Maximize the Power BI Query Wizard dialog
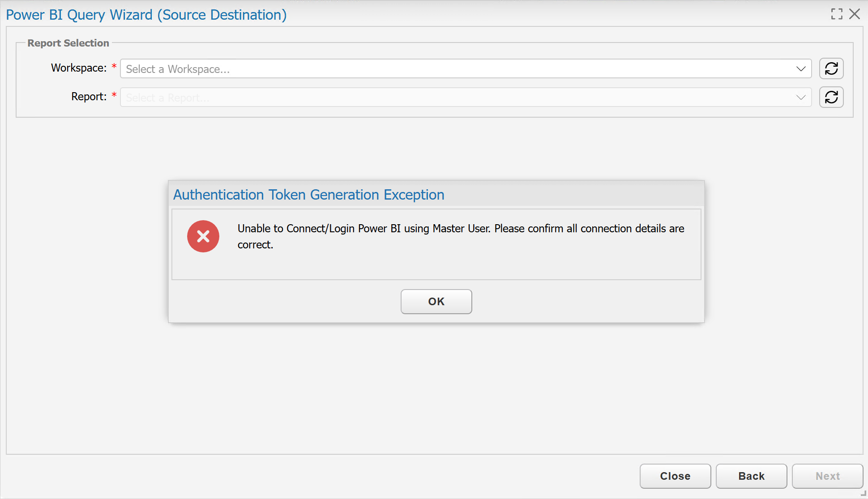Viewport: 868px width, 499px height. (x=837, y=14)
